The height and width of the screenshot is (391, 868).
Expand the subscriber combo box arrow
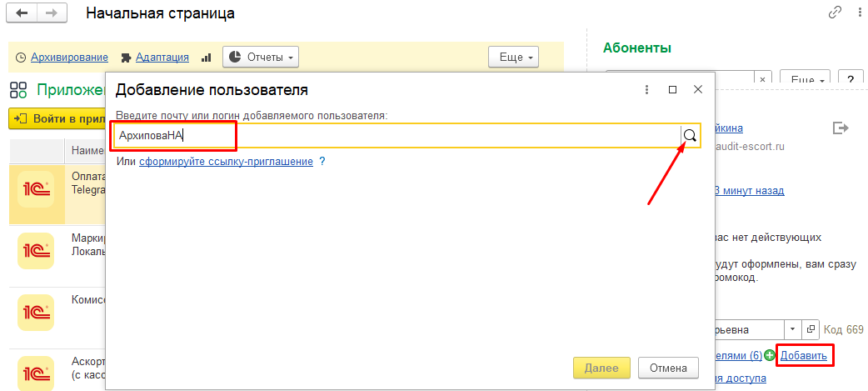coord(792,328)
